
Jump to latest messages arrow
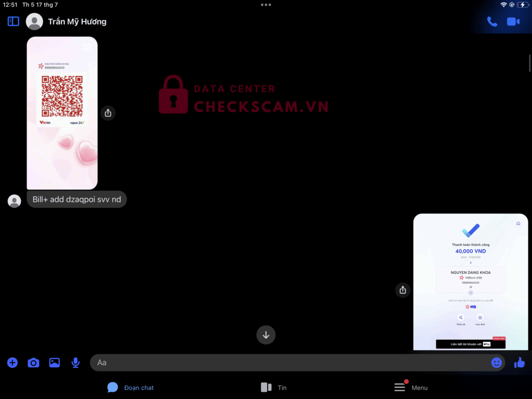pos(265,335)
